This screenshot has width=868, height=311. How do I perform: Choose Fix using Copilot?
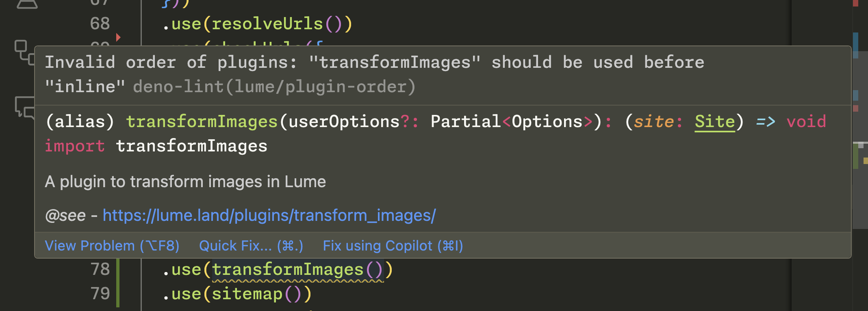click(x=393, y=246)
